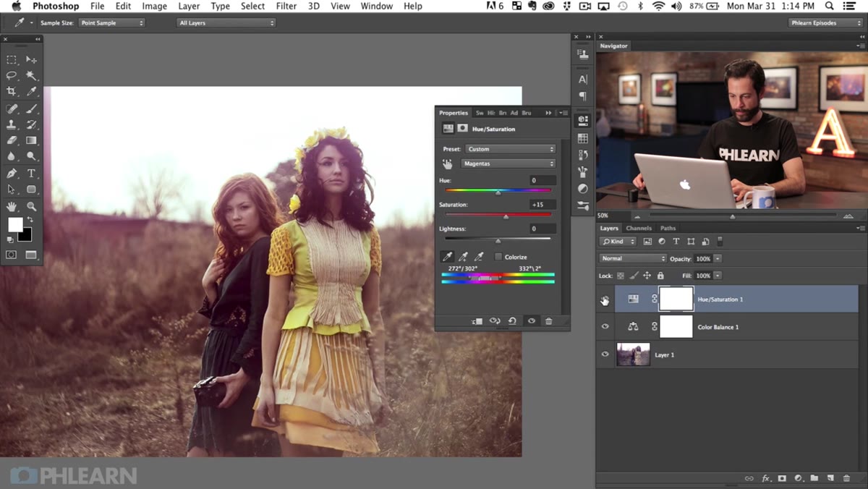Select the Gradient tool
The height and width of the screenshot is (489, 868).
tap(31, 140)
